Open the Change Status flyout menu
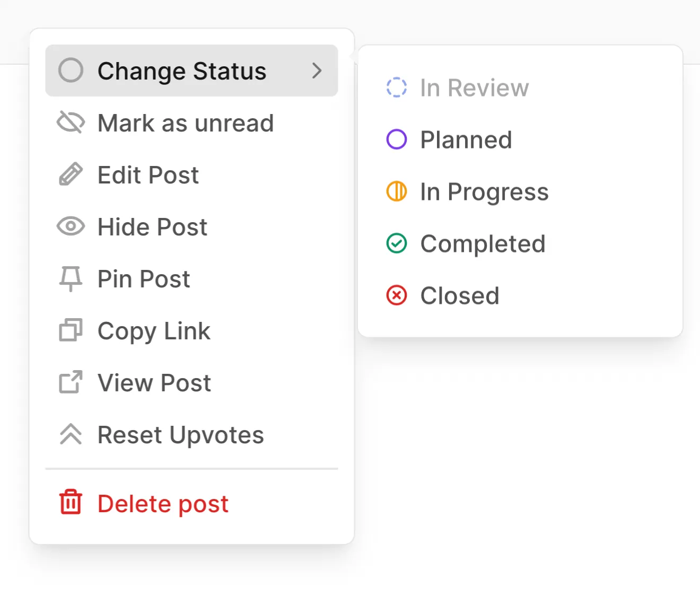The image size is (700, 596). (x=181, y=71)
